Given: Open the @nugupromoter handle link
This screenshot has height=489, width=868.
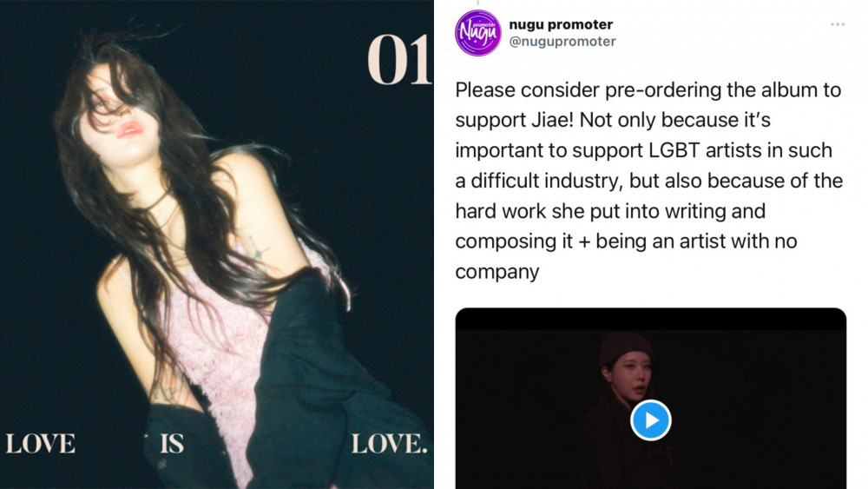Looking at the screenshot, I should coord(562,42).
